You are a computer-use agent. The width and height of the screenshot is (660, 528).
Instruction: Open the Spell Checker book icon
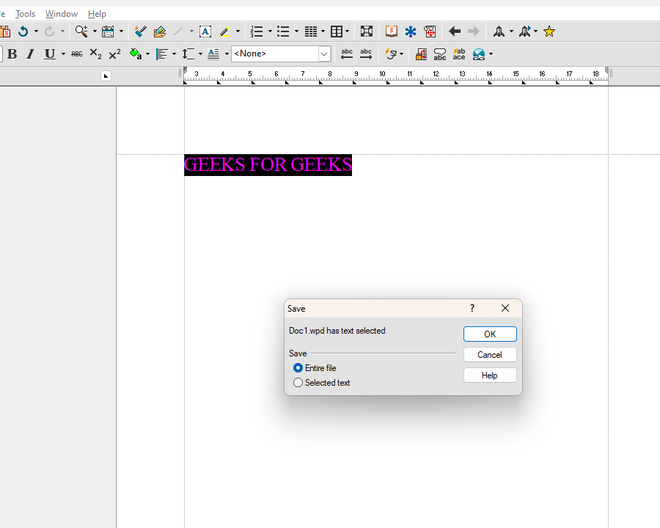[391, 32]
